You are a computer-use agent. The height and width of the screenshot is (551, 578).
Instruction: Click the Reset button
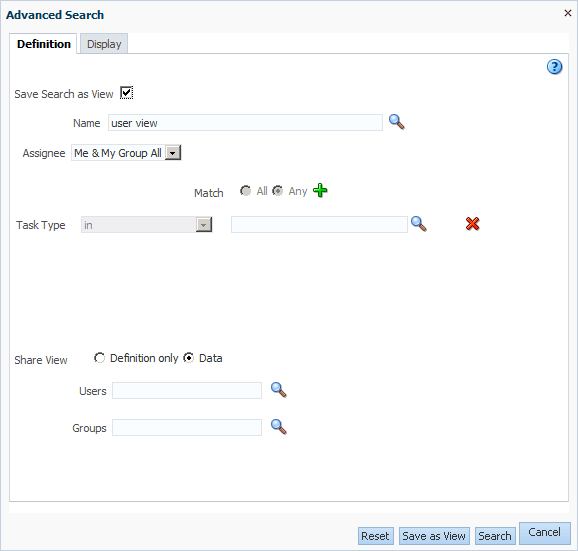[x=376, y=536]
